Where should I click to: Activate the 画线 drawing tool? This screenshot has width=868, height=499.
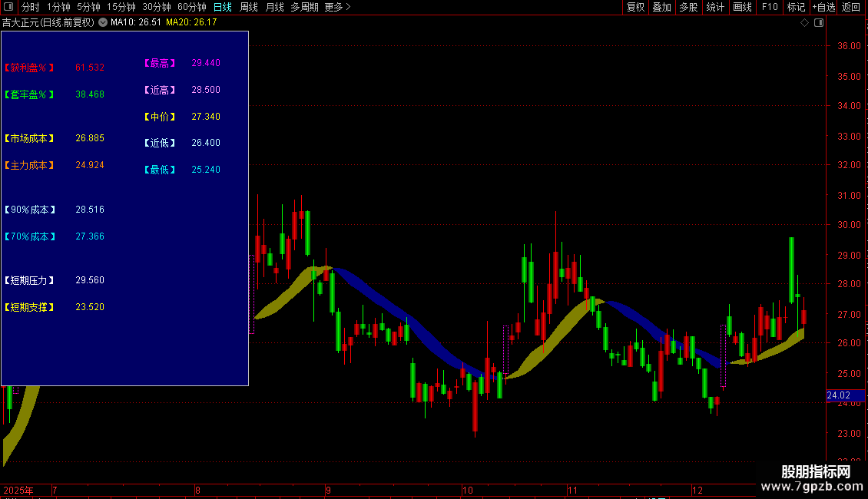742,7
